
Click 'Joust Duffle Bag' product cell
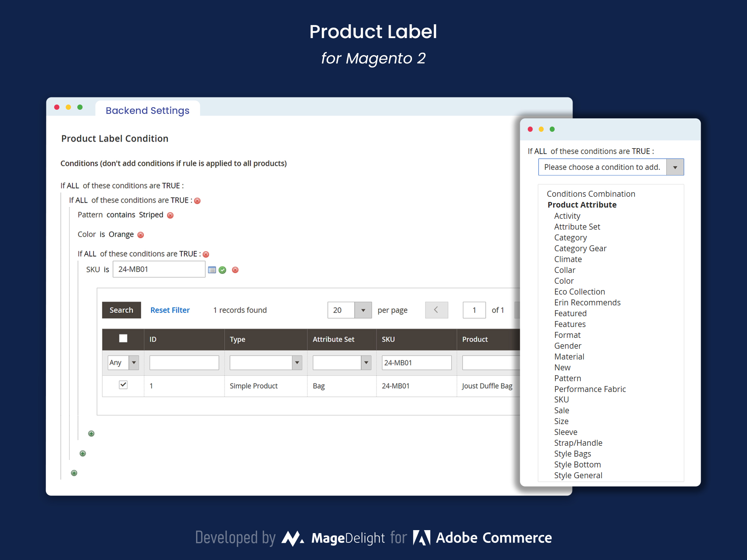pyautogui.click(x=487, y=386)
